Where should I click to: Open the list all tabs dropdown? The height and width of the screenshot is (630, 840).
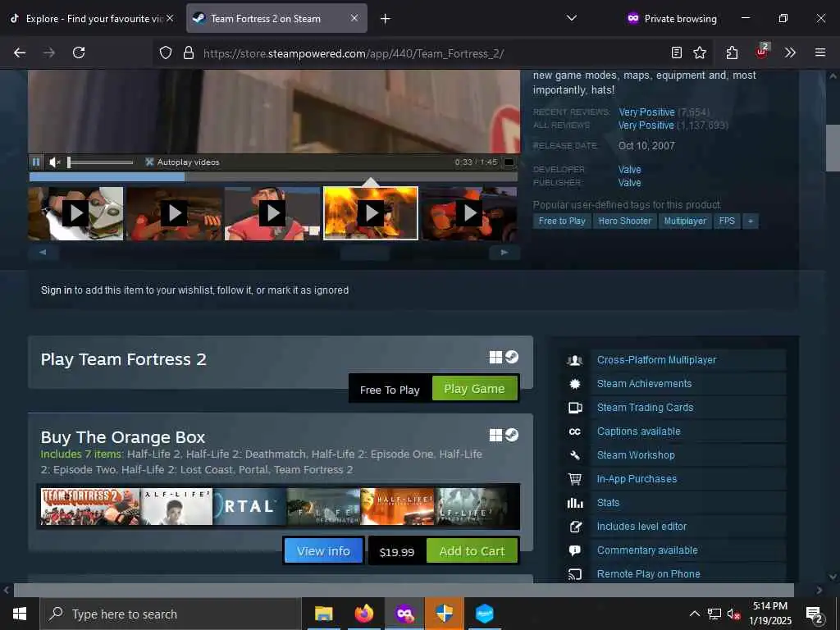click(x=572, y=18)
